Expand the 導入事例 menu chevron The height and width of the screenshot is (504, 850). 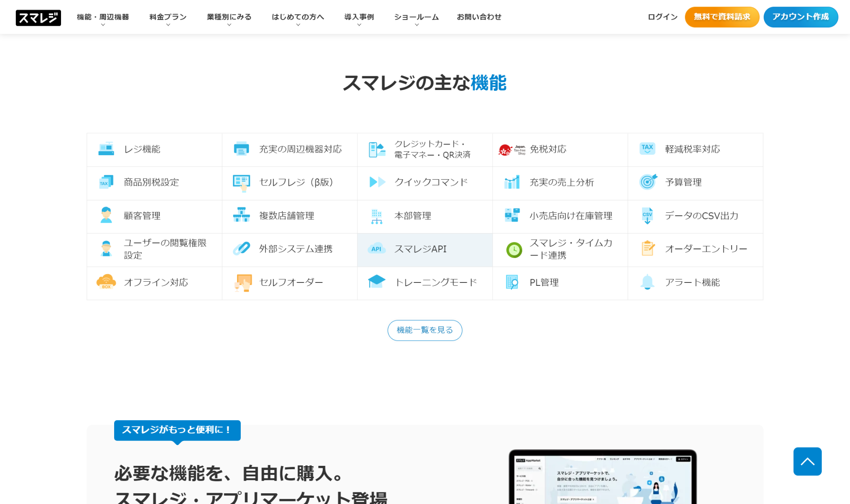359,25
